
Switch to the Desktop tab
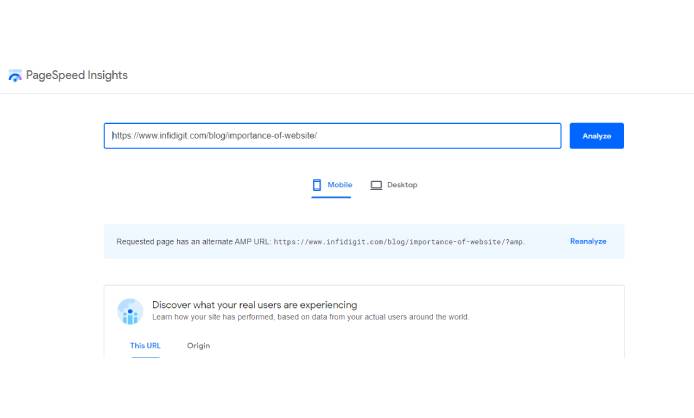(x=393, y=185)
